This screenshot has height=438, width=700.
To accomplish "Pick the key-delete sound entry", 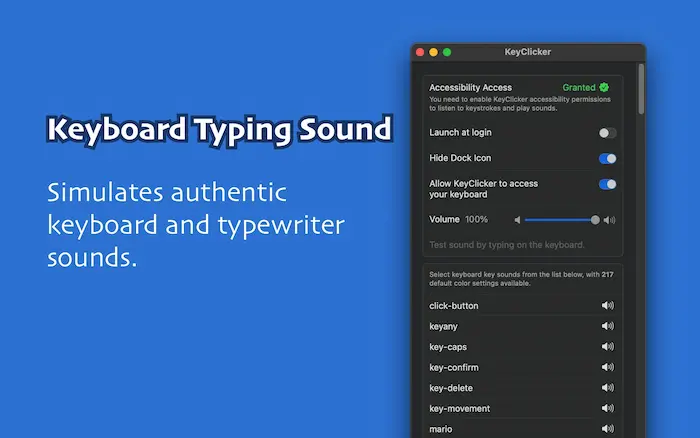I will click(451, 388).
